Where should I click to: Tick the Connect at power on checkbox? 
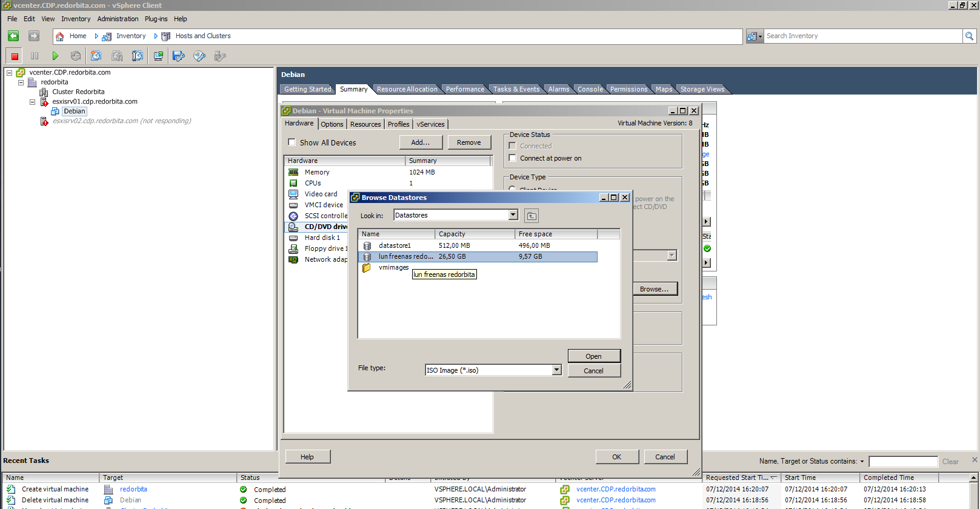pyautogui.click(x=513, y=158)
